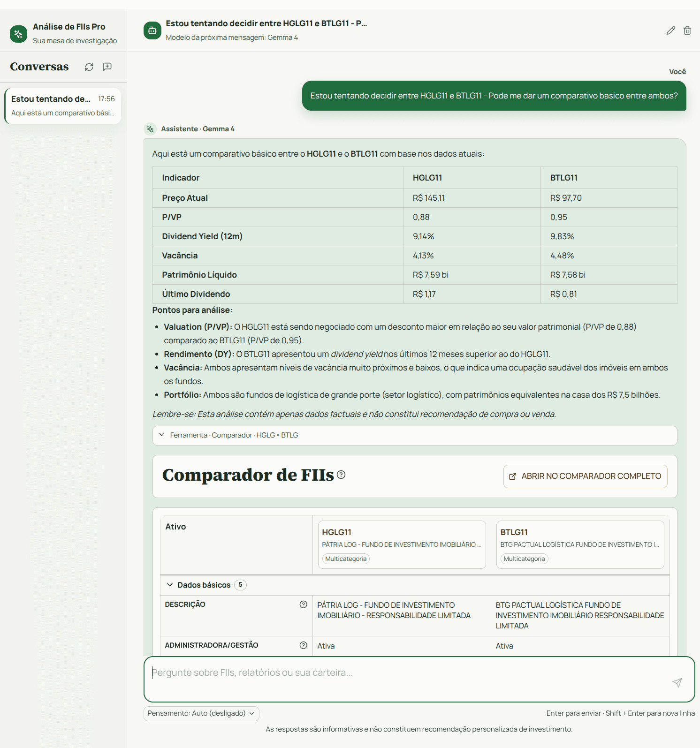The image size is (700, 748).
Task: Select the HGLG11 asset card
Action: [402, 544]
